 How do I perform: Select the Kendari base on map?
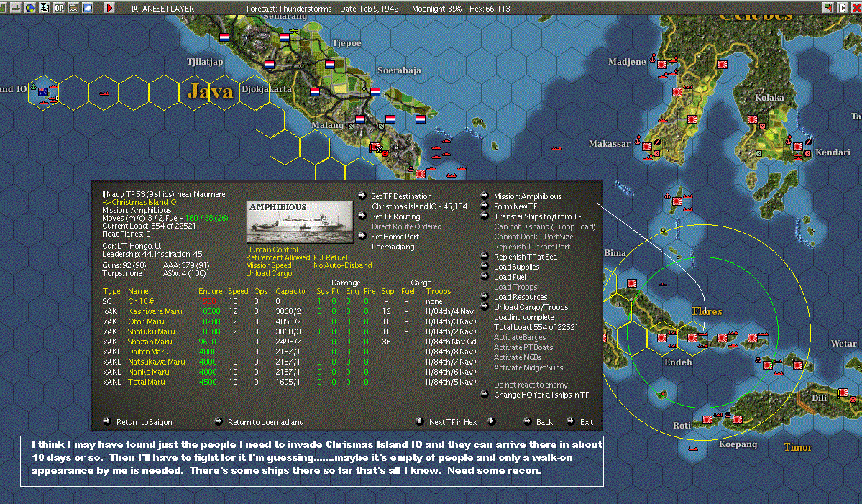(797, 147)
